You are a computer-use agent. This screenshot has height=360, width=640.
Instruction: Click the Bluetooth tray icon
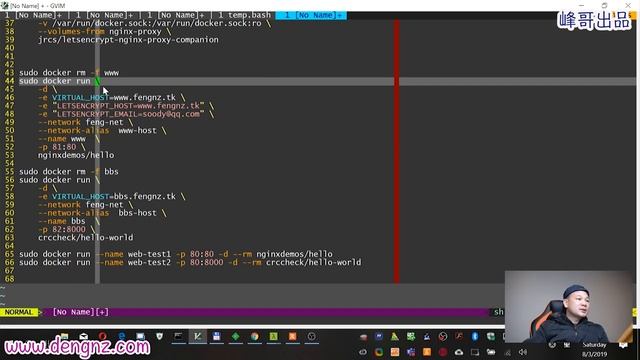coord(475,336)
